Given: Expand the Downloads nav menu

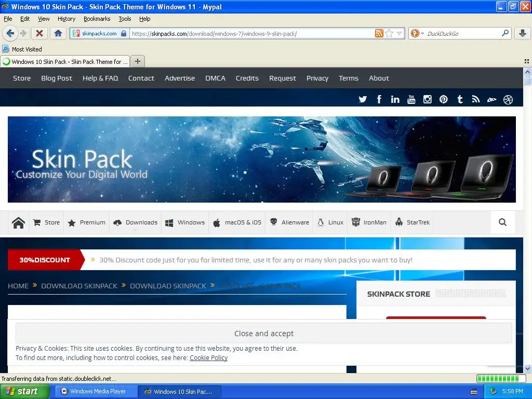Looking at the screenshot, I should click(x=136, y=222).
